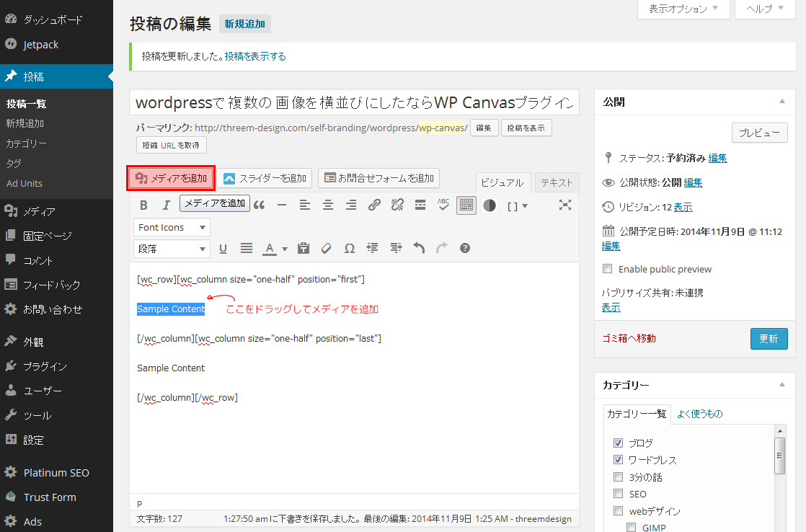
Task: Check the webデザイン category
Action: [x=619, y=511]
